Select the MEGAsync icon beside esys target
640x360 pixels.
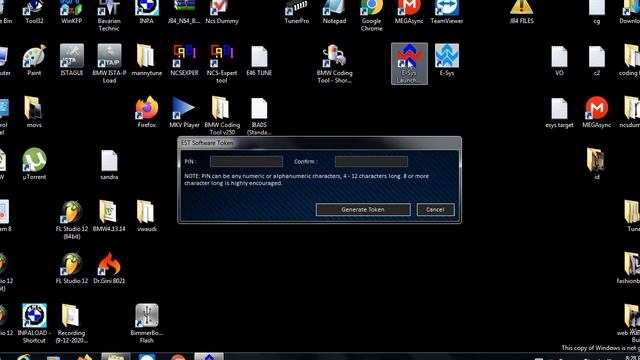point(597,112)
